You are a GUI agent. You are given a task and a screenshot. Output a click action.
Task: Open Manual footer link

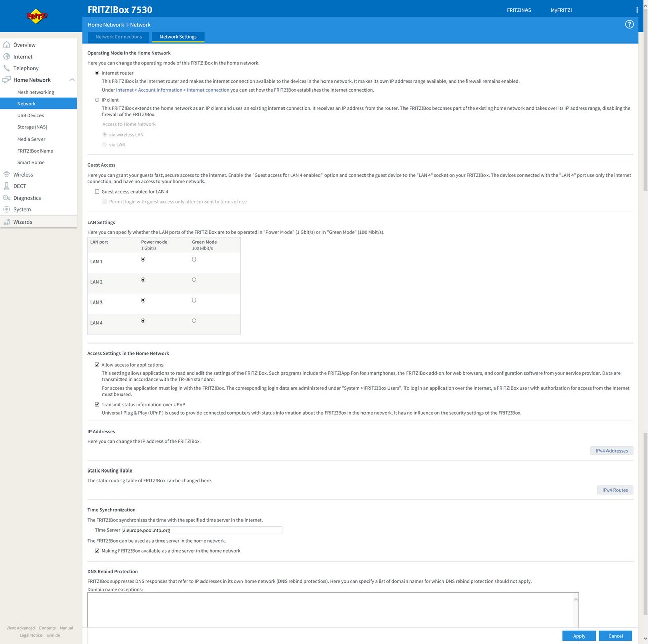[66, 628]
